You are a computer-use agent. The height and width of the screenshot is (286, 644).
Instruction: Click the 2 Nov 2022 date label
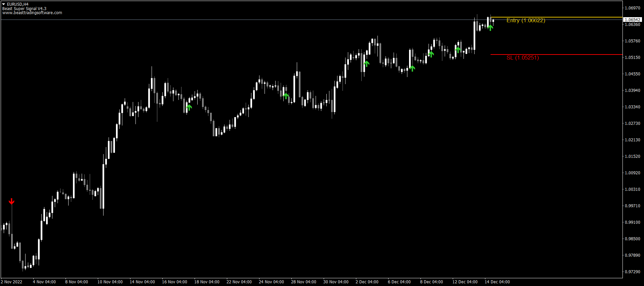tap(12, 282)
